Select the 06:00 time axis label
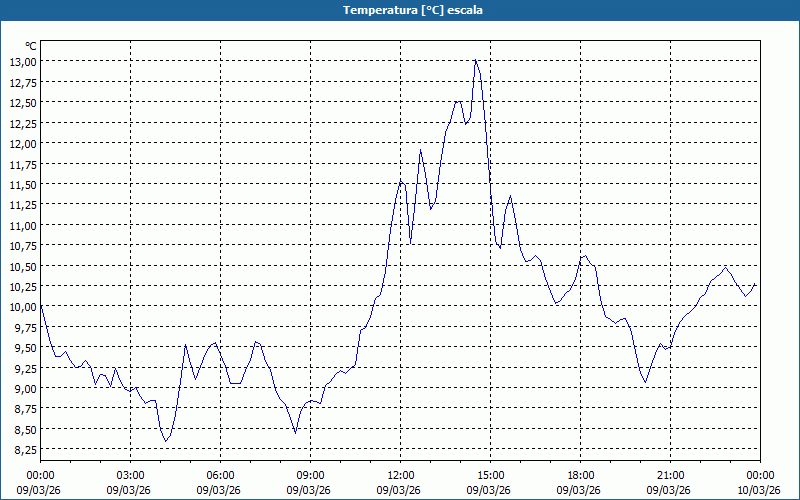The image size is (800, 500). point(220,475)
